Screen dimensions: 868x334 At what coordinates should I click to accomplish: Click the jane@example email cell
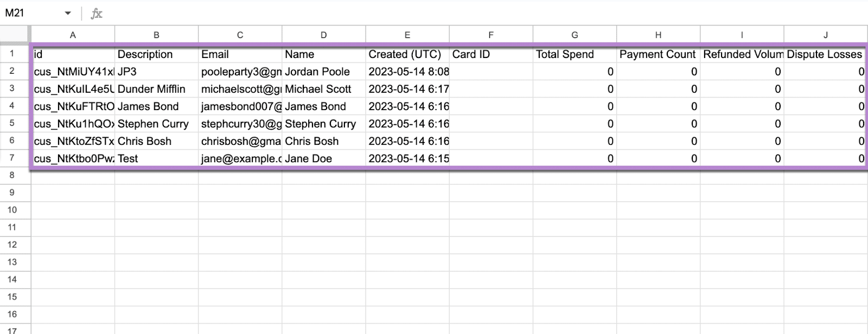pos(240,158)
